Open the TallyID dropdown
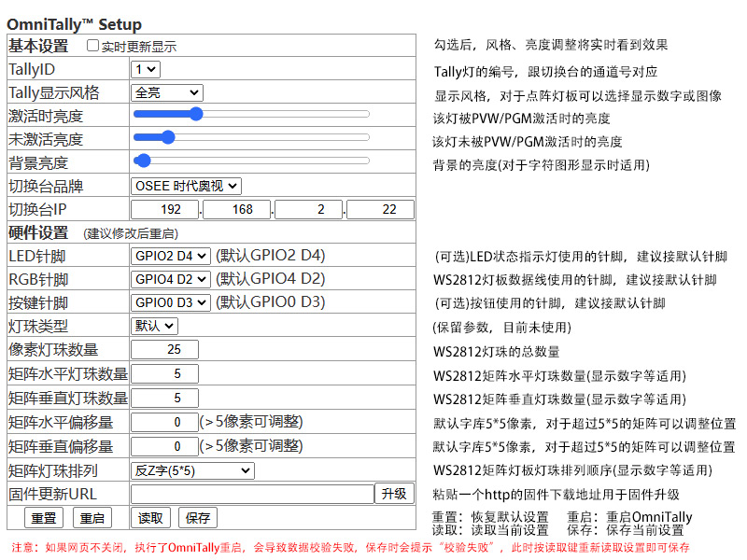 [x=146, y=69]
